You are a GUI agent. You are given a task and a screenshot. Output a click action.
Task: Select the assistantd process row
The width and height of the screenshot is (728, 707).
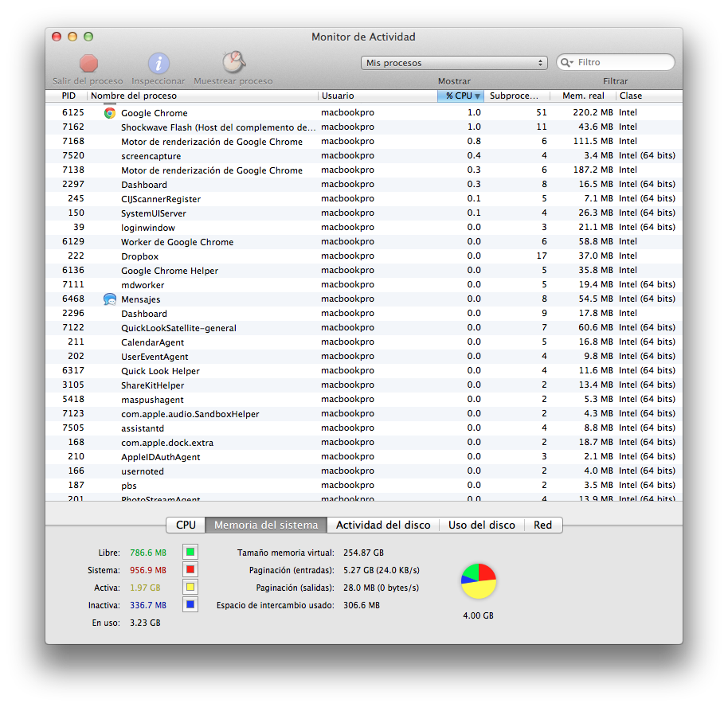coord(364,428)
